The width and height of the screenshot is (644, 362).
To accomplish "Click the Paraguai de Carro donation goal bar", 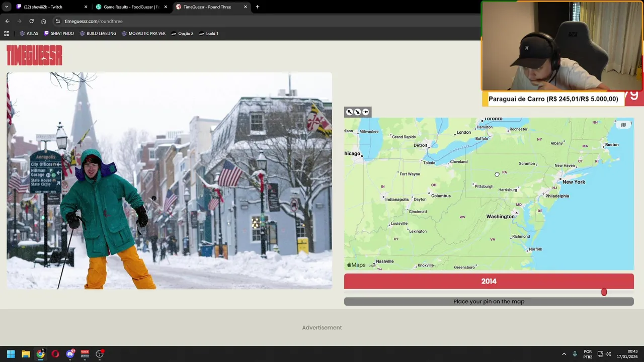I will (553, 99).
